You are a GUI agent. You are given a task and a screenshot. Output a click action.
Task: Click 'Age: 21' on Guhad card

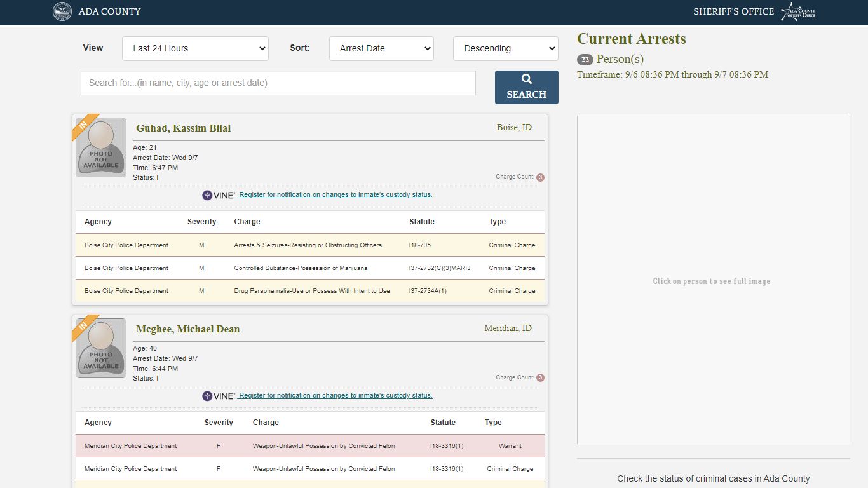pyautogui.click(x=145, y=147)
